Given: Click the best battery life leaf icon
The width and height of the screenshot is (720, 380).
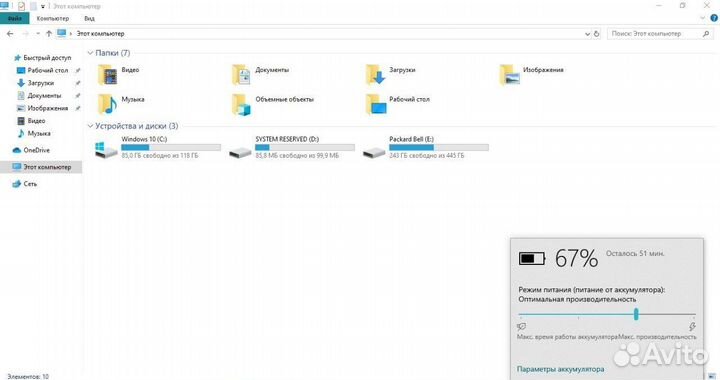Looking at the screenshot, I should coord(521,326).
